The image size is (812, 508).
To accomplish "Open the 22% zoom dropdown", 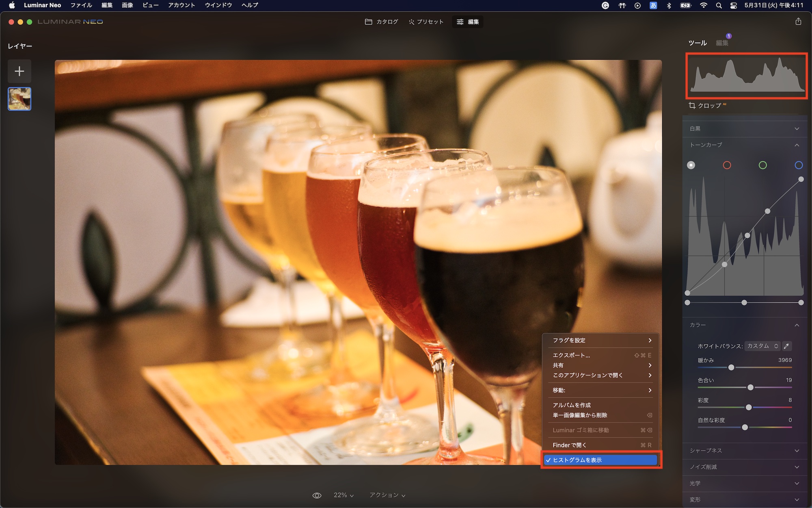I will 343,495.
